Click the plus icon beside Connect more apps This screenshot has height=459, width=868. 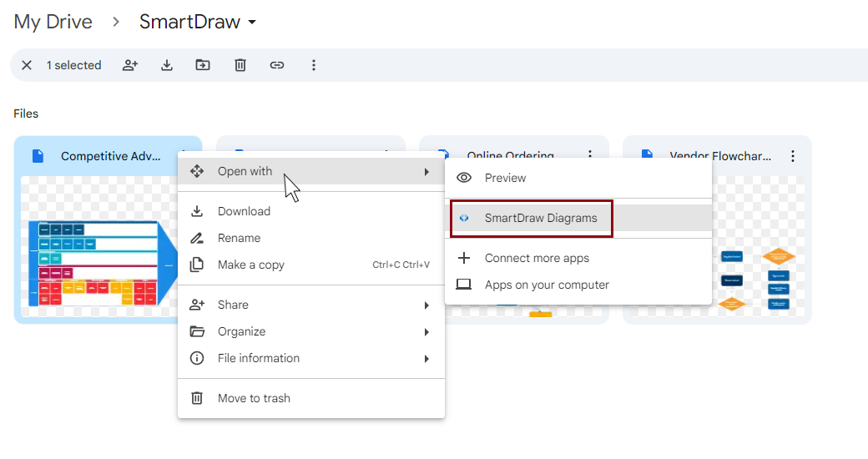tap(464, 258)
